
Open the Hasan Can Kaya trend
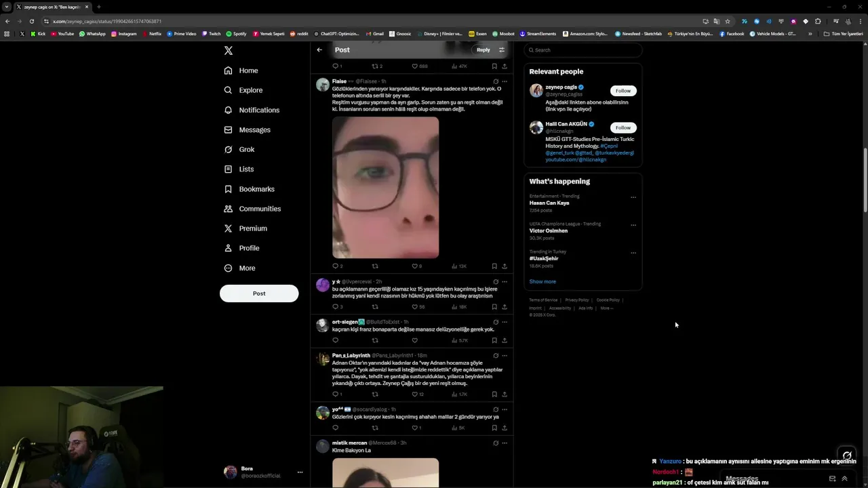coord(549,203)
